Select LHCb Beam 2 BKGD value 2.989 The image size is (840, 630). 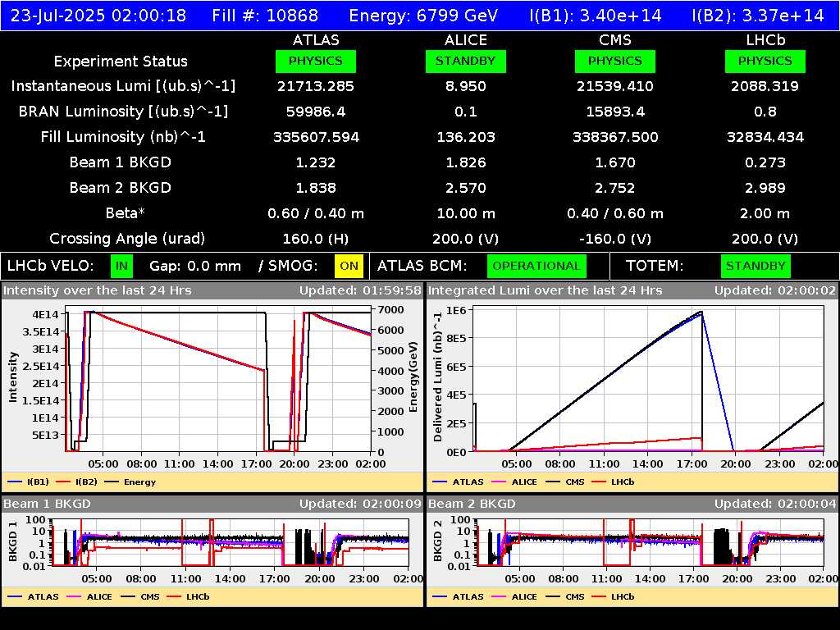click(765, 188)
